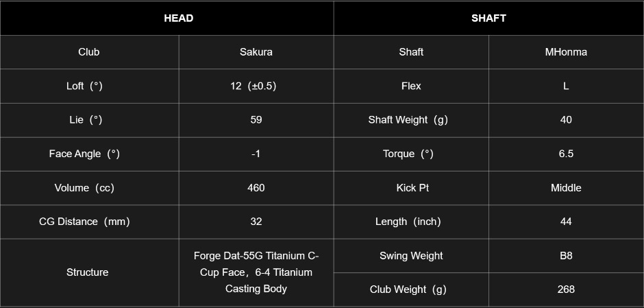Click the Face Angle label cell
The width and height of the screenshot is (644, 308).
pyautogui.click(x=90, y=154)
